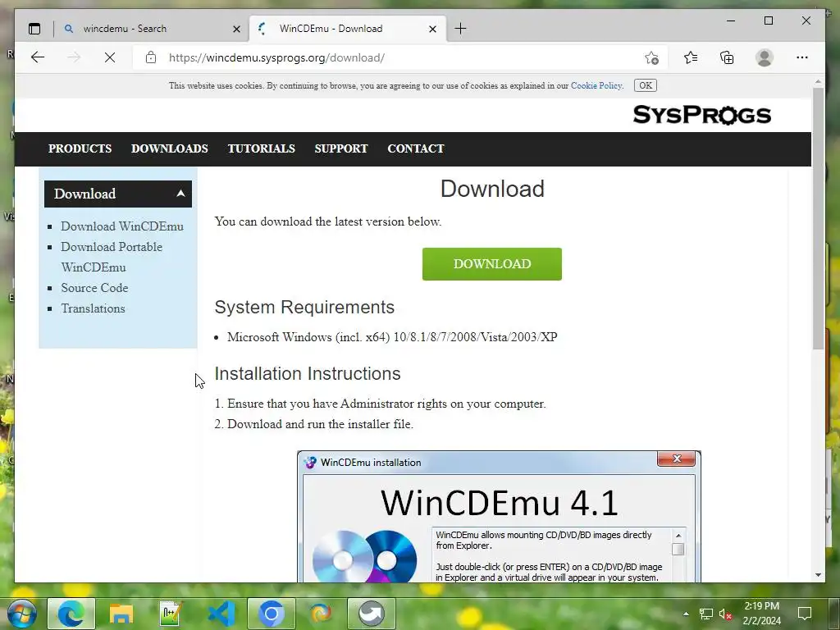The width and height of the screenshot is (840, 630).
Task: Click the address bar URL
Action: point(276,58)
